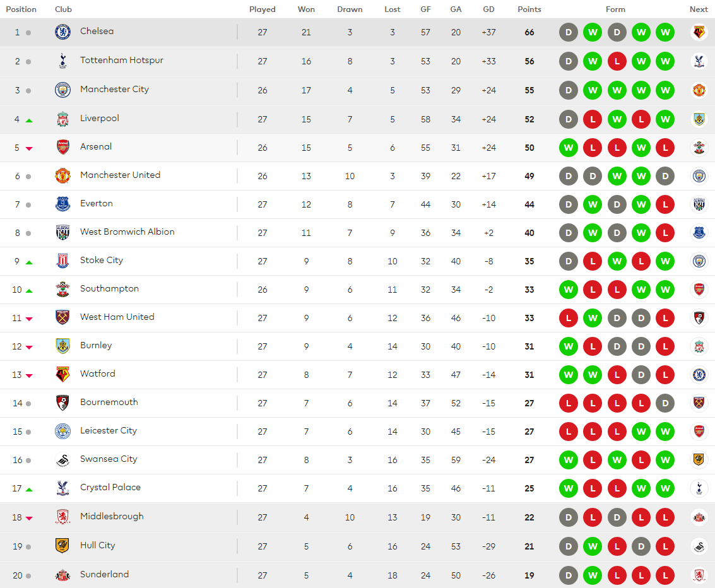Click the grey D form badge in Bournemouth's row
Image resolution: width=715 pixels, height=588 pixels.
(665, 403)
